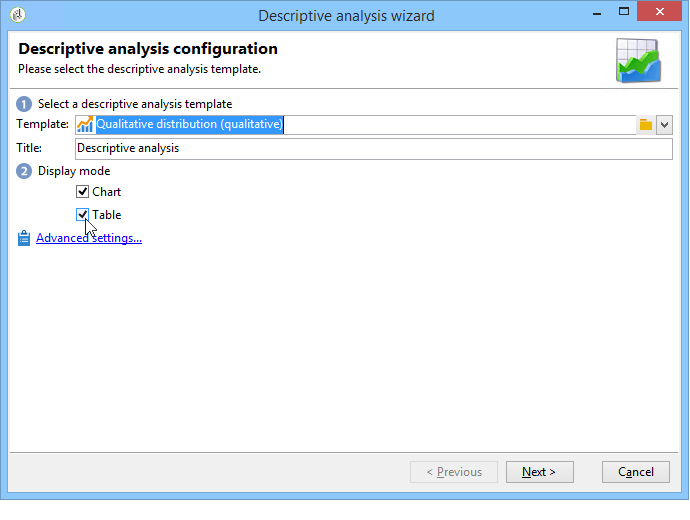Image resolution: width=690 pixels, height=520 pixels.
Task: Click the step 1 number badge
Action: pyautogui.click(x=24, y=104)
